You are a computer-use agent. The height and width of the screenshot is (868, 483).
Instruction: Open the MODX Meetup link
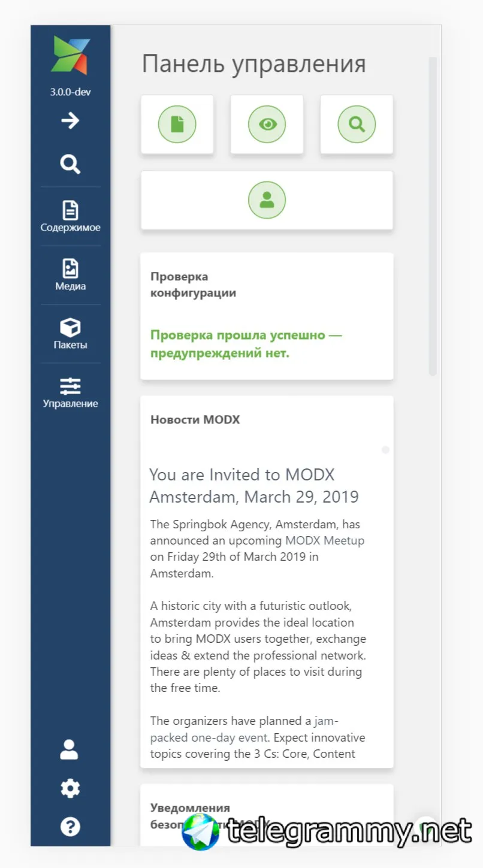325,540
